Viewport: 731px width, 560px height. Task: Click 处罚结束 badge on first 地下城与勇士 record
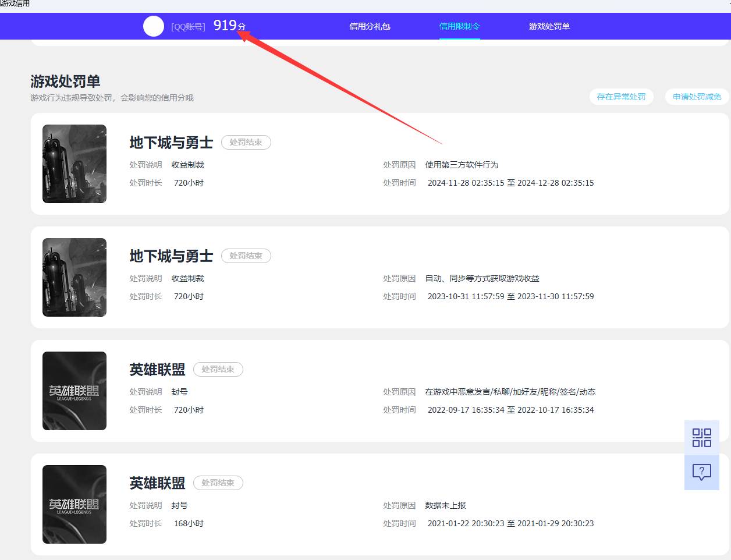(246, 142)
